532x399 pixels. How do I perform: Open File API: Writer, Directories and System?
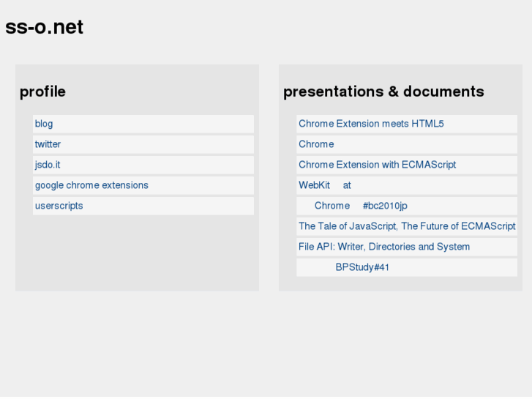(384, 247)
